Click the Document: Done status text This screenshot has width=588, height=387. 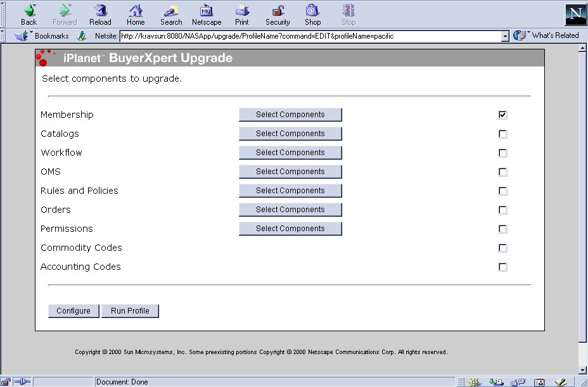pyautogui.click(x=122, y=382)
